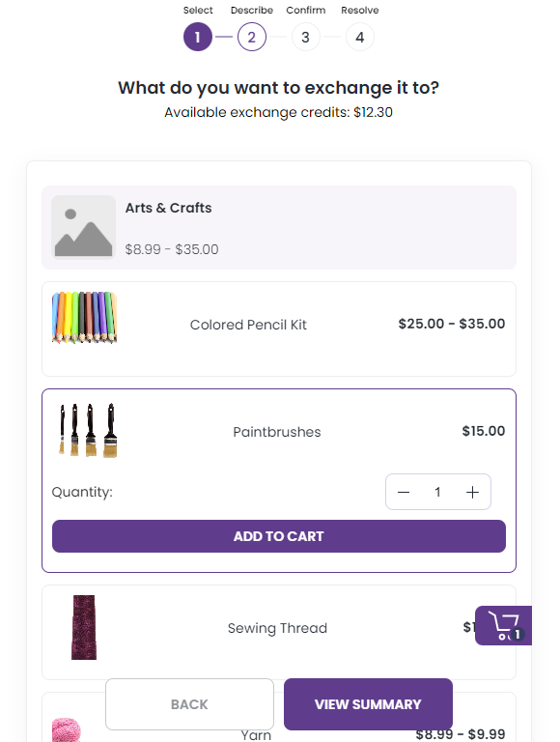The image size is (560, 742).
Task: Add Paintbrushes to cart
Action: 279,536
